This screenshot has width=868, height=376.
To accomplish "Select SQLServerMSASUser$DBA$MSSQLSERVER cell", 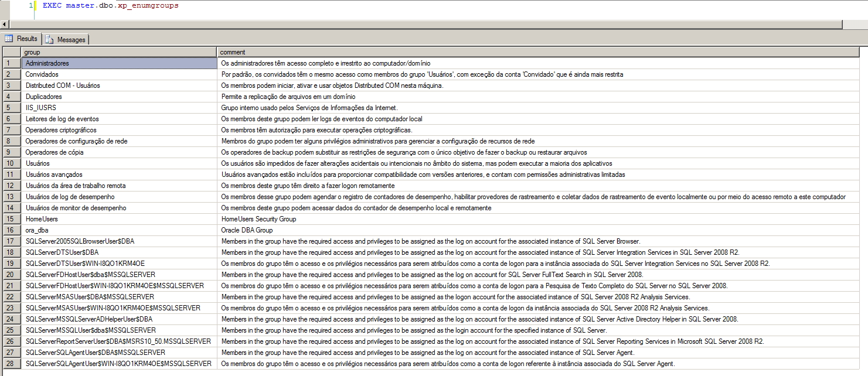I will (120, 297).
